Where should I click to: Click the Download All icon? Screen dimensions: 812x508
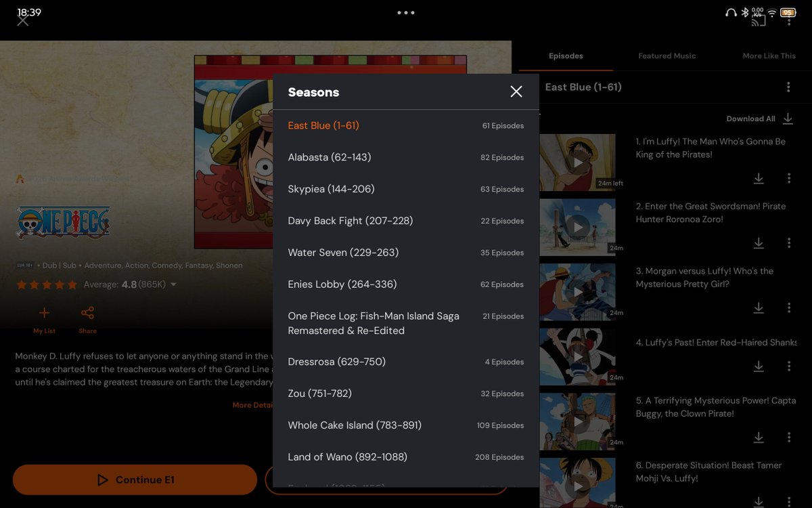788,119
